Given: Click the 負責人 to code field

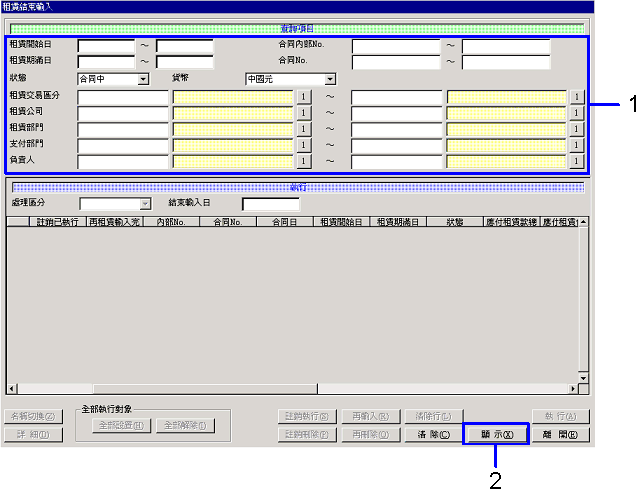Looking at the screenshot, I should [396, 161].
